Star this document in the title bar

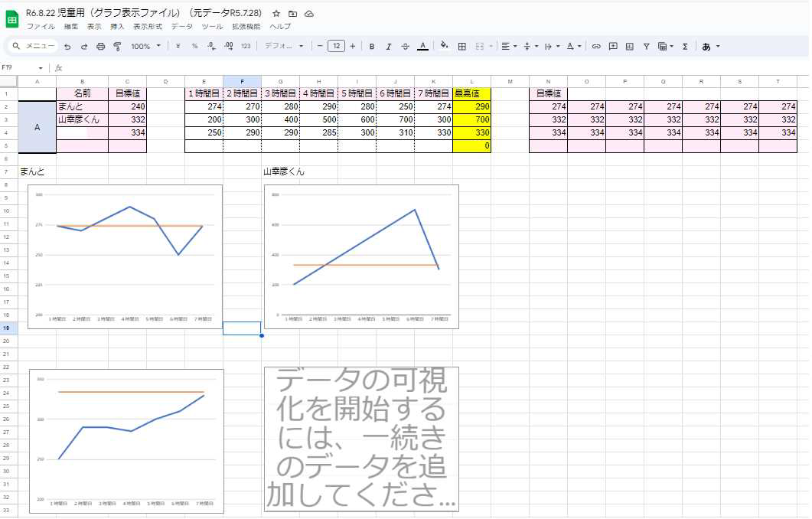click(276, 14)
